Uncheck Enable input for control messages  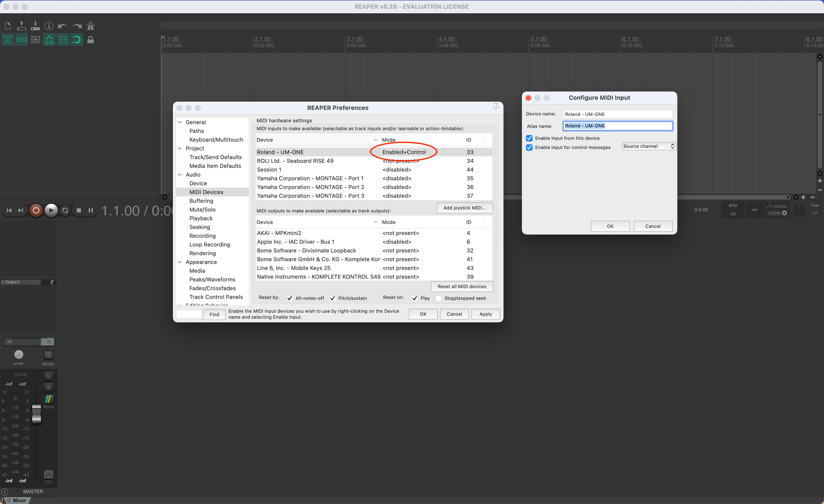[529, 147]
